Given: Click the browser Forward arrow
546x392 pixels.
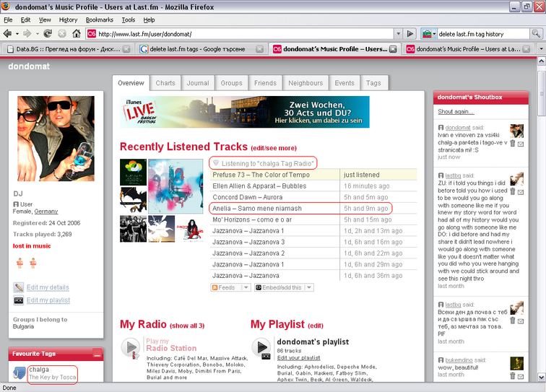Looking at the screenshot, I should (x=27, y=34).
